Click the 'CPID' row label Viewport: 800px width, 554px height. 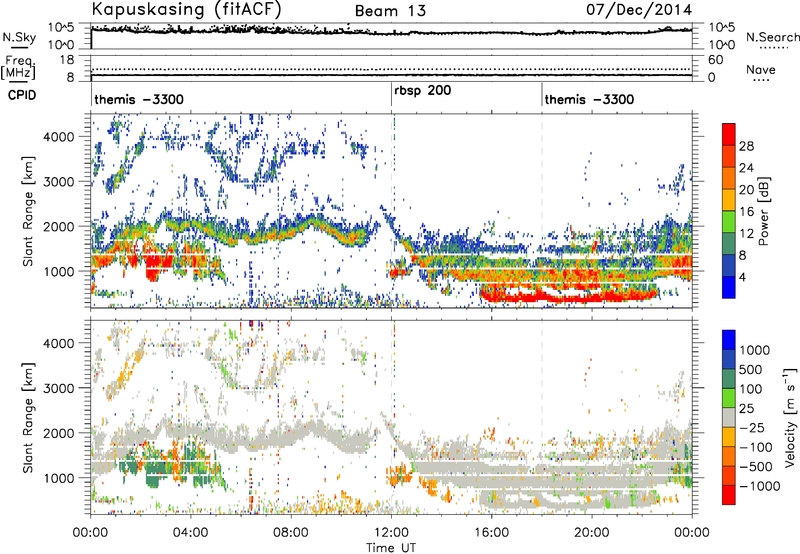pyautogui.click(x=22, y=95)
